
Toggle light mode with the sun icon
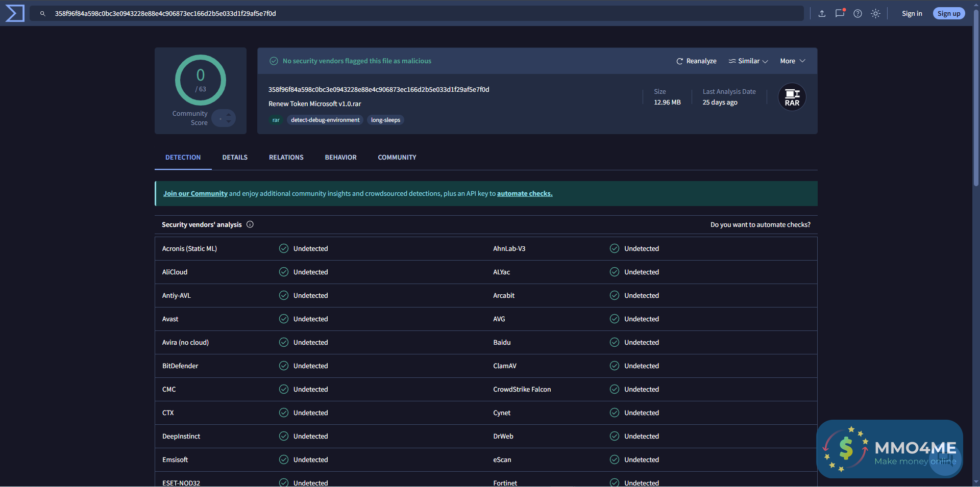tap(876, 14)
